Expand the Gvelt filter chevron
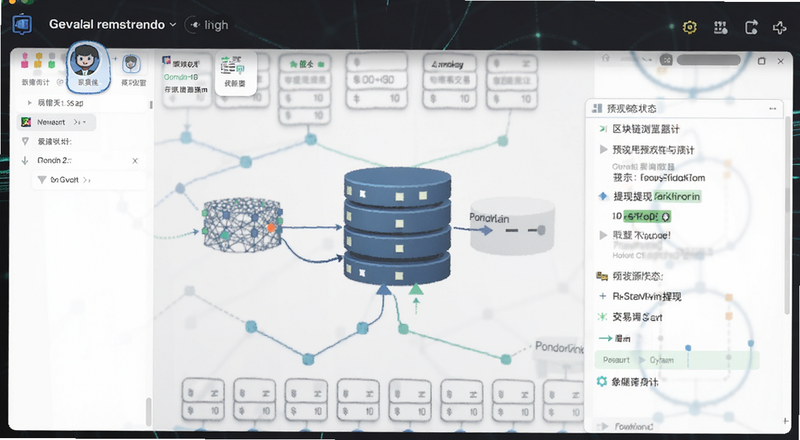This screenshot has width=800, height=440. point(87,180)
